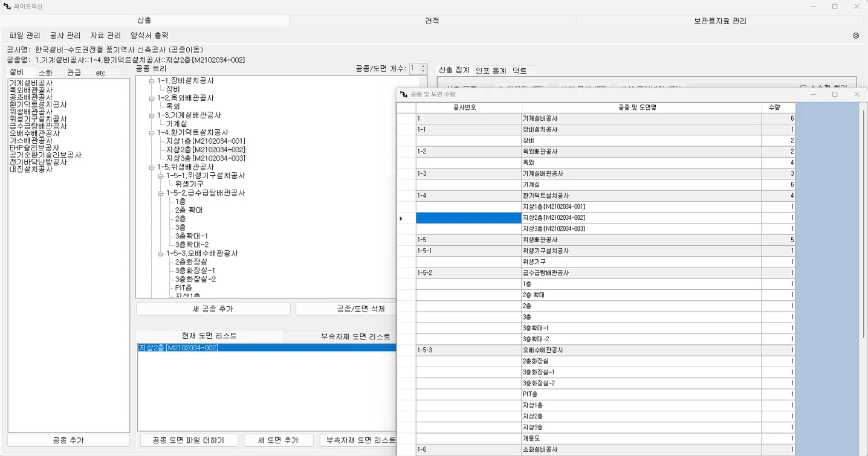The width and height of the screenshot is (868, 456).
Task: Increase the 공종/도면 개수 spinner value
Action: (x=423, y=66)
